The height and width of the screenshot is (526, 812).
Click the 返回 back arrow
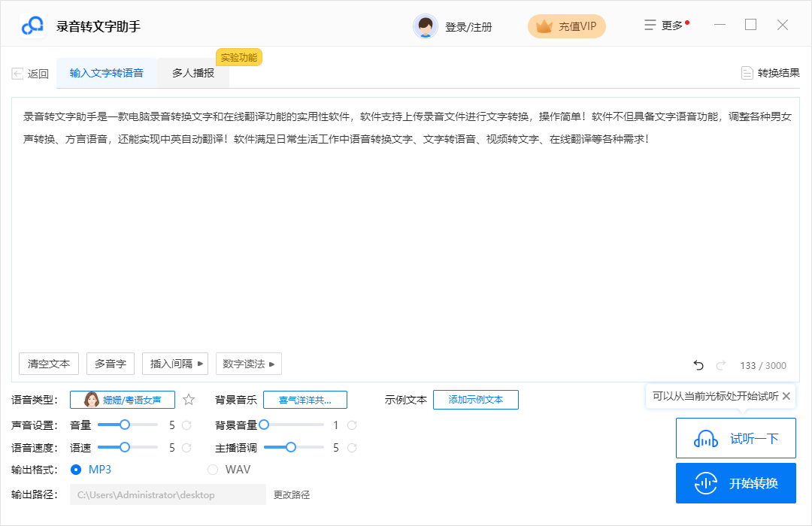pos(17,73)
